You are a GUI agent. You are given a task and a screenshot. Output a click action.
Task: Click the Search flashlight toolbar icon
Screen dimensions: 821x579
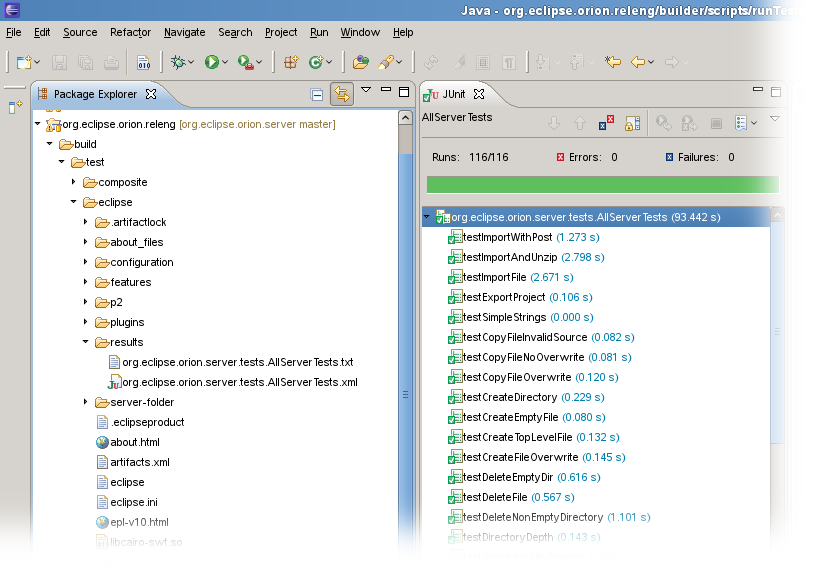click(386, 62)
